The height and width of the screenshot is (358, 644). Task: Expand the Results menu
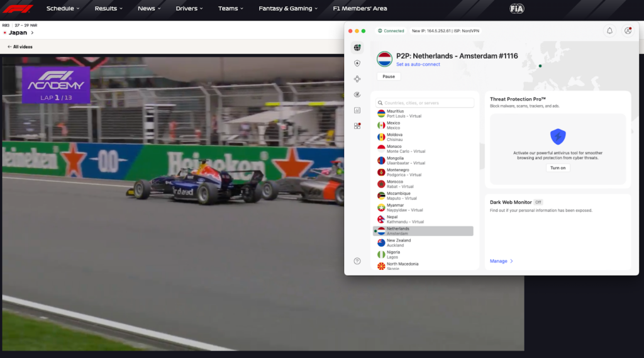pos(108,8)
